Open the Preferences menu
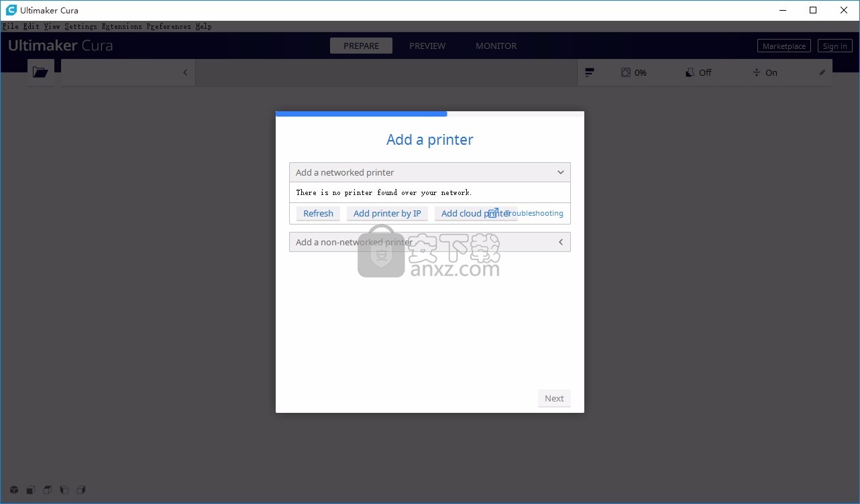This screenshot has width=860, height=504. (169, 27)
